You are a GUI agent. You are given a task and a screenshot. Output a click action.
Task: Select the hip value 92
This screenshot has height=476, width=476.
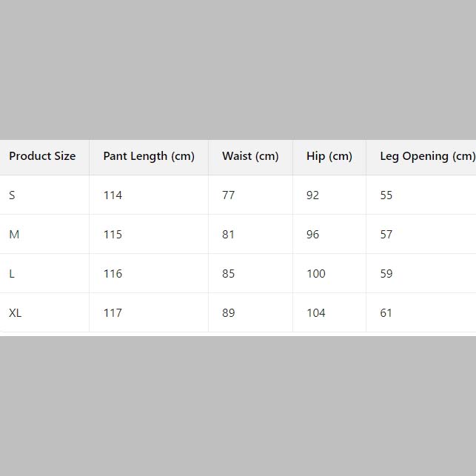[x=313, y=195]
